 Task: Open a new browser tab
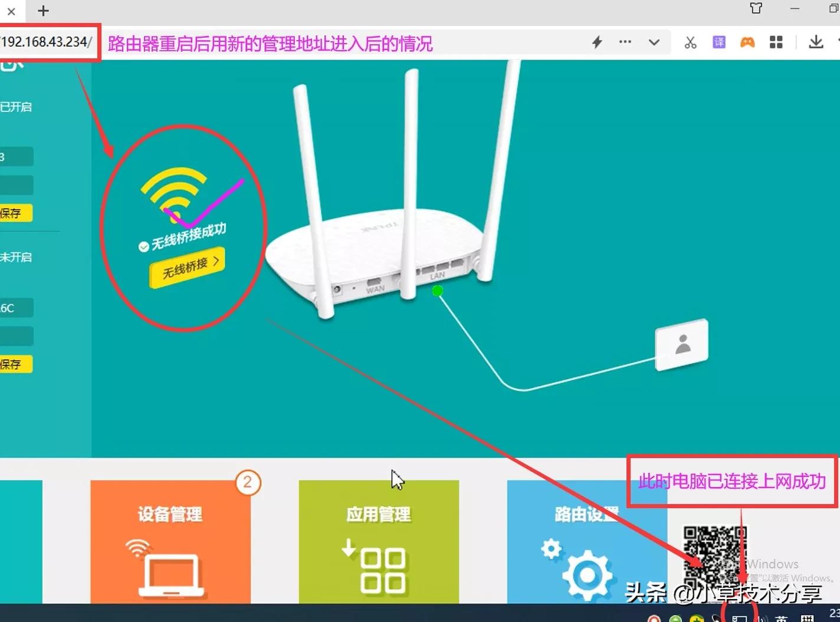42,11
